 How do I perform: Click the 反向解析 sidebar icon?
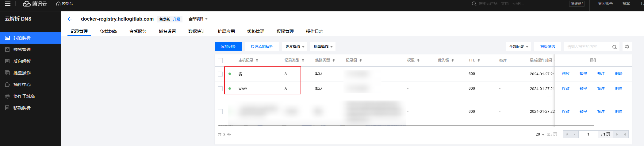pyautogui.click(x=7, y=61)
